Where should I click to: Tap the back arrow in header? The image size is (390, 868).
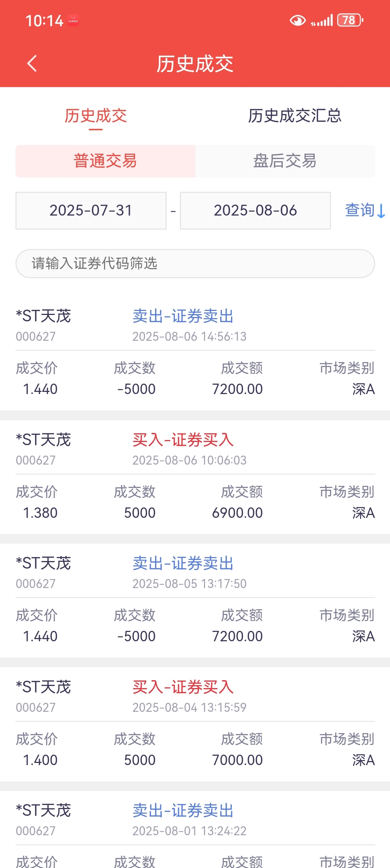coord(32,64)
